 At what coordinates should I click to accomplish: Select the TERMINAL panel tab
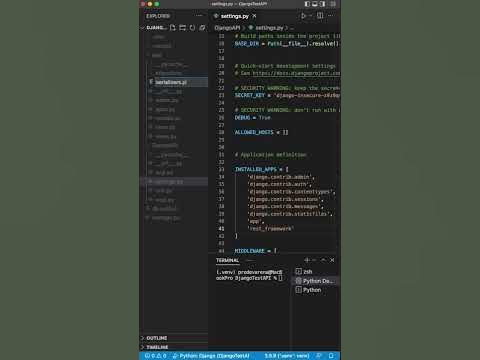click(x=227, y=260)
